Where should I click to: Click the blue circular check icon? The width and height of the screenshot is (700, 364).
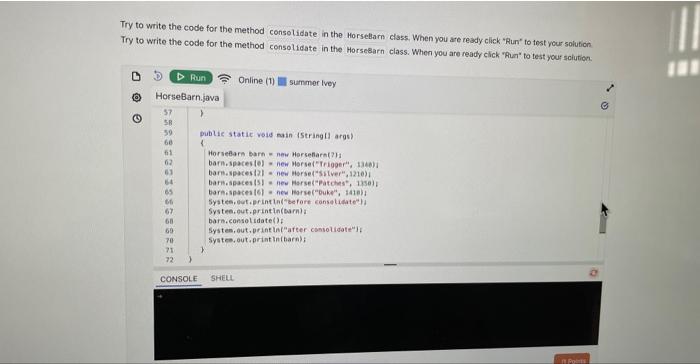click(604, 106)
